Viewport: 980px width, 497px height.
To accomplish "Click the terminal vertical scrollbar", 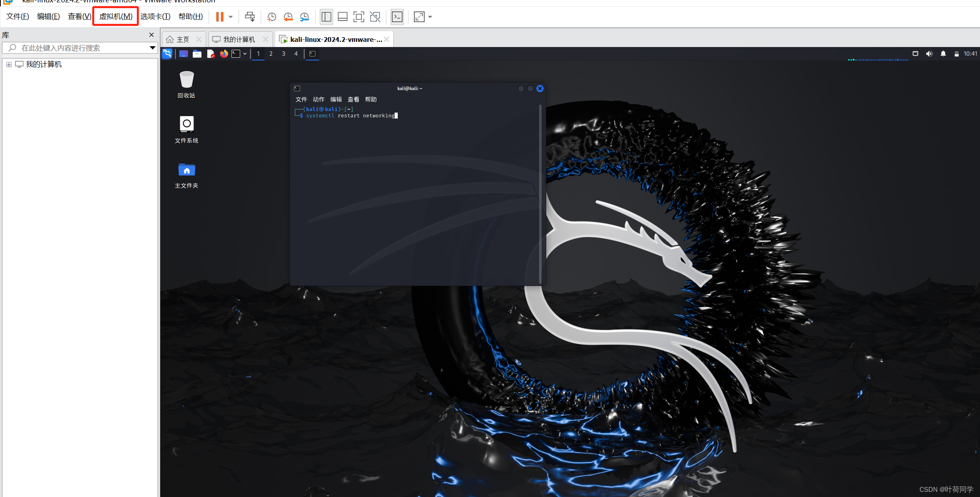I will click(540, 194).
